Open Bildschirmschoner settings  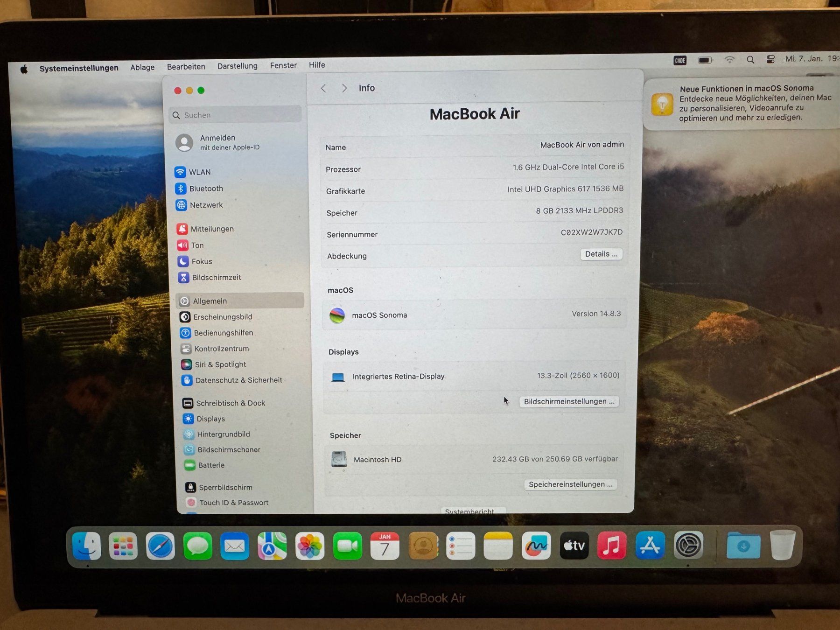pyautogui.click(x=222, y=449)
